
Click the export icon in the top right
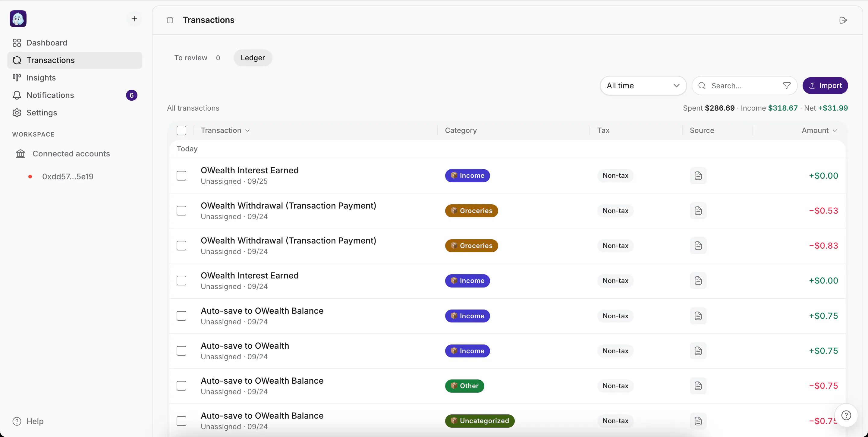point(843,20)
